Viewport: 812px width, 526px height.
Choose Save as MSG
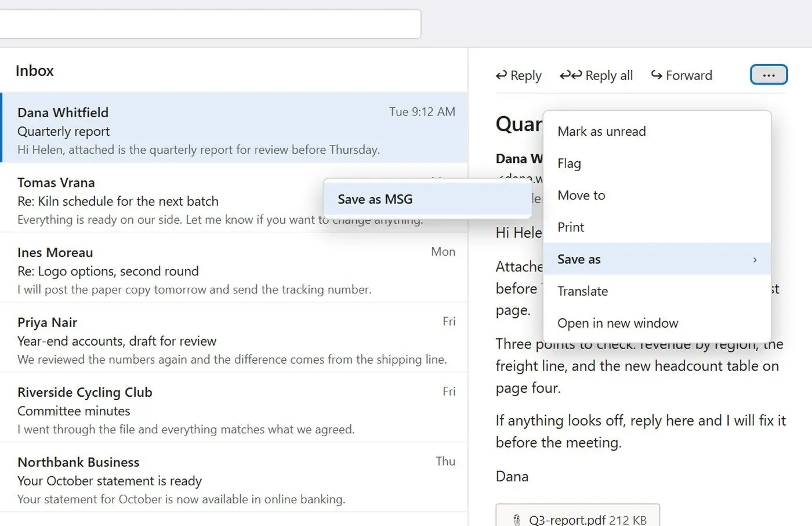pyautogui.click(x=427, y=199)
